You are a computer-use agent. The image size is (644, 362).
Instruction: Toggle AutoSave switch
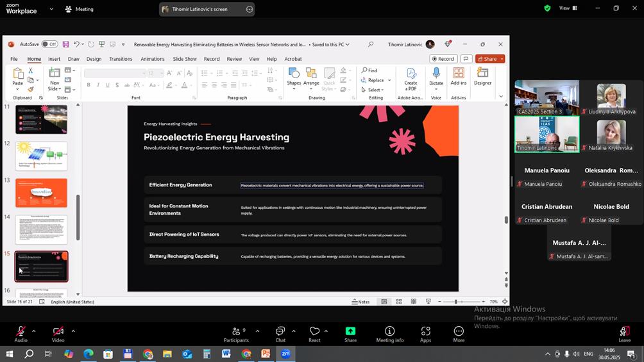click(49, 44)
